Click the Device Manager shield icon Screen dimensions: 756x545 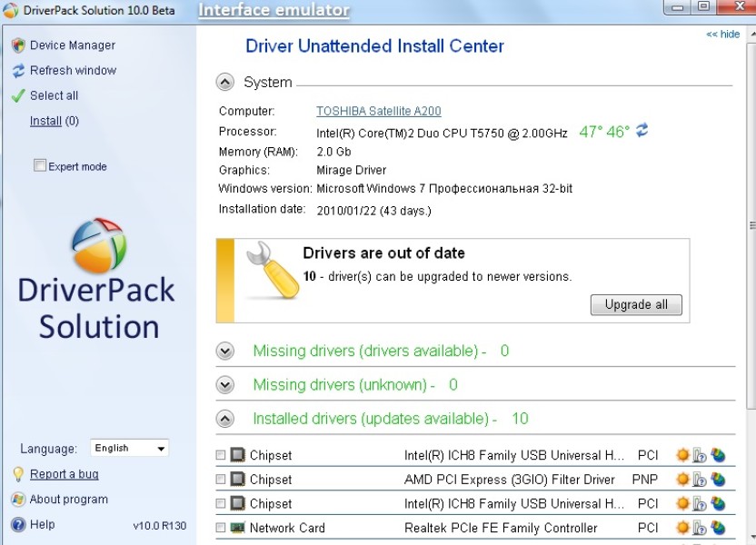point(18,45)
